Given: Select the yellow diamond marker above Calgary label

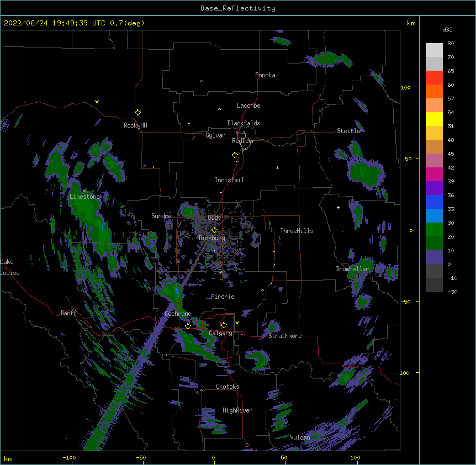Looking at the screenshot, I should coord(224,325).
